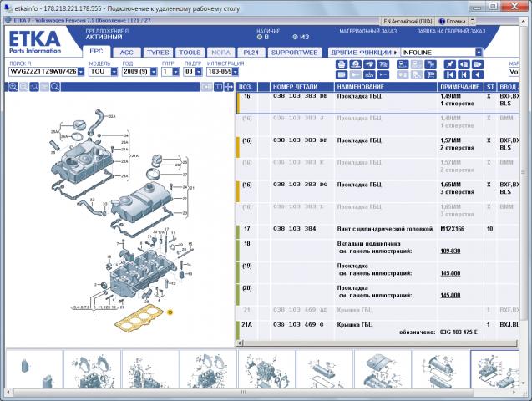Screen dimensions: 532x401
Task: Click ЗАЯВКА НА СБОРНЫЙ ЗАКАЗ in the header
Action: point(451,31)
